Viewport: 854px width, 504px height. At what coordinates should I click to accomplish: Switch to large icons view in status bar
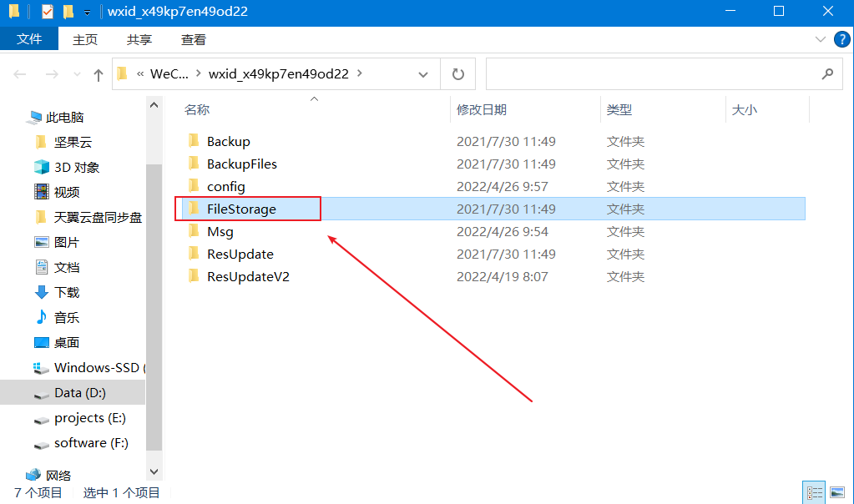(x=837, y=492)
